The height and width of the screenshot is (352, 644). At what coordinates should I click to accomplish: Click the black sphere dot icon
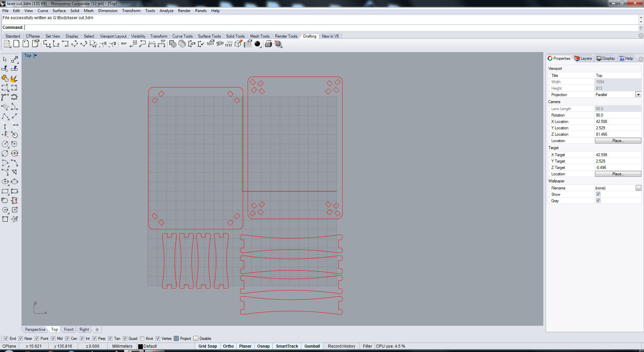pyautogui.click(x=258, y=44)
